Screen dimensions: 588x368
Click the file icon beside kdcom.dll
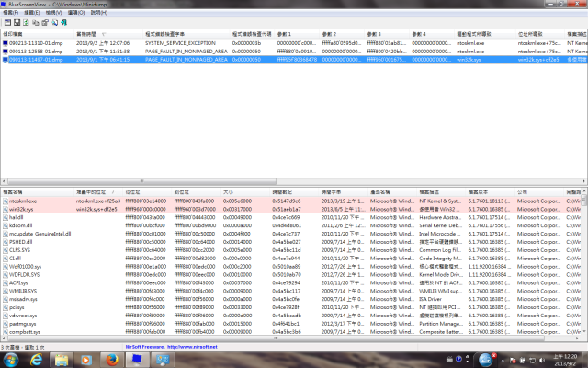(x=6, y=225)
